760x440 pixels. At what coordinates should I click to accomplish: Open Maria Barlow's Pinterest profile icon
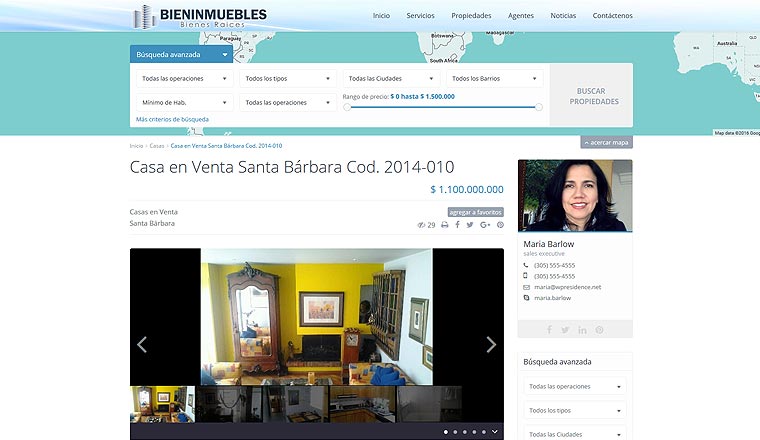click(x=600, y=330)
